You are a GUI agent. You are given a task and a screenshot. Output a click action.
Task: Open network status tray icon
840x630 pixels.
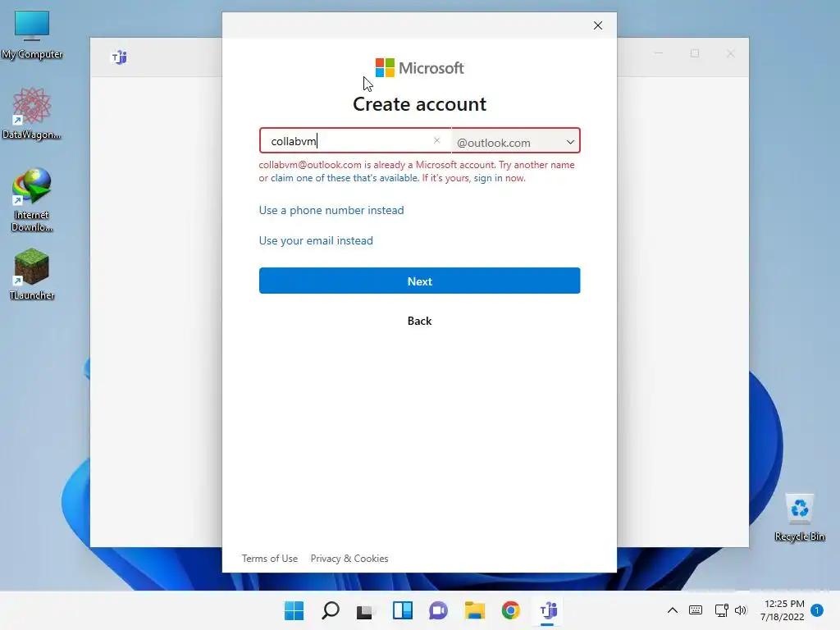721,610
